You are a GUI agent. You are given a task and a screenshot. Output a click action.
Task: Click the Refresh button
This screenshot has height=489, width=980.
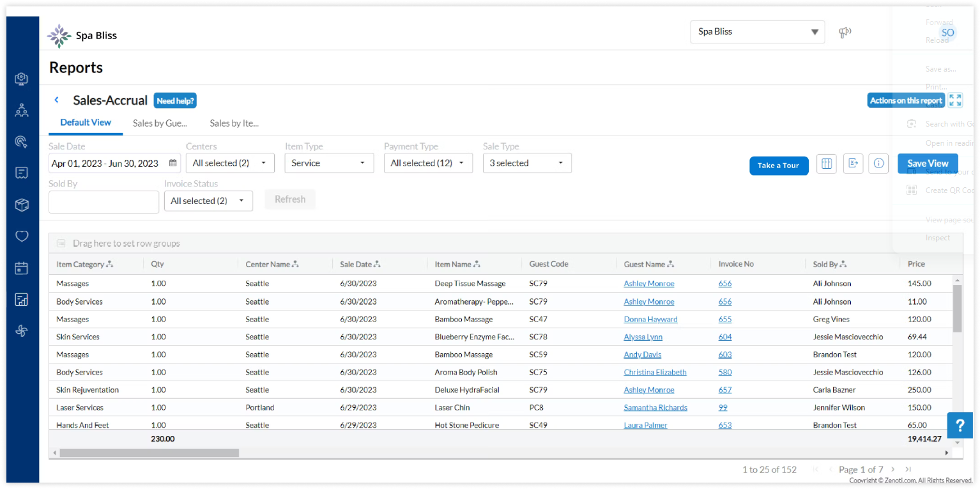point(290,199)
